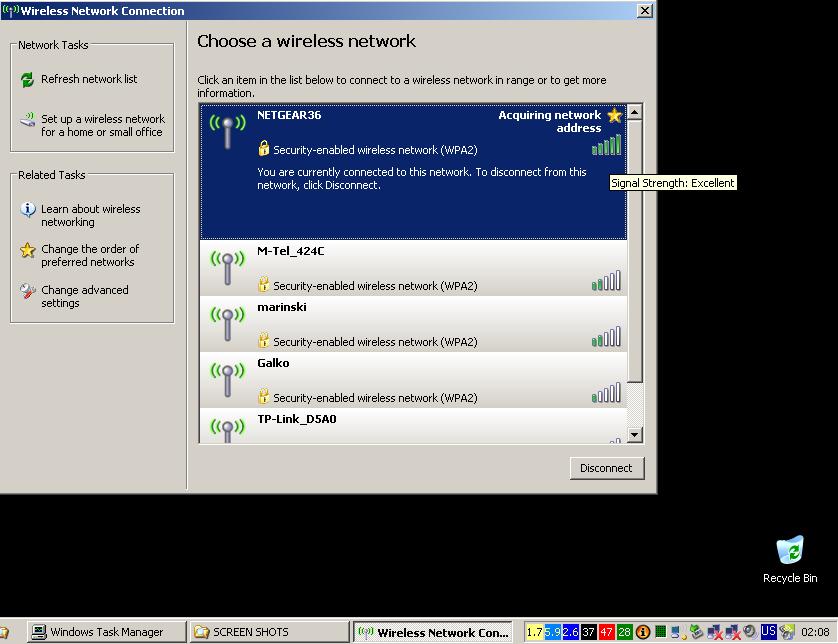Screen dimensions: 838x644
Task: Click the network list scrollbar thumb
Action: coord(634,251)
